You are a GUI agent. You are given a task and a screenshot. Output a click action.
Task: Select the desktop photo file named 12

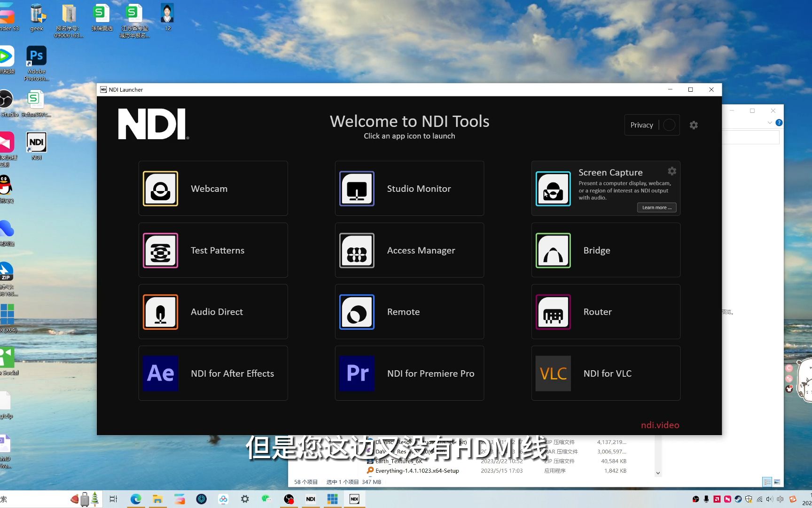coord(167,18)
